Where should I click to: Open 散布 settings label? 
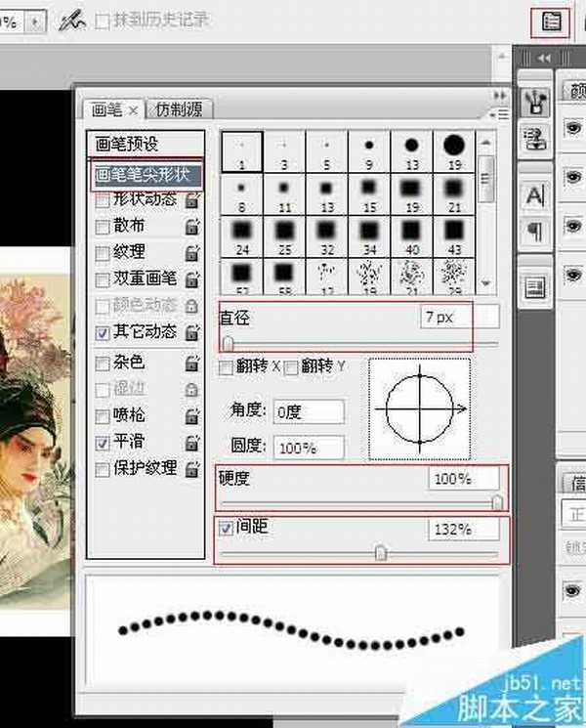(129, 226)
